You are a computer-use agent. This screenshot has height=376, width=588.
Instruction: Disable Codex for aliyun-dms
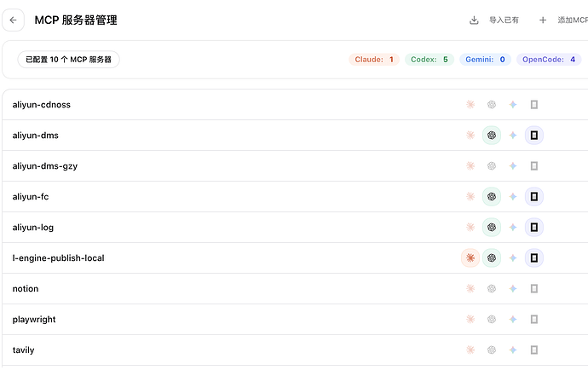(x=492, y=136)
